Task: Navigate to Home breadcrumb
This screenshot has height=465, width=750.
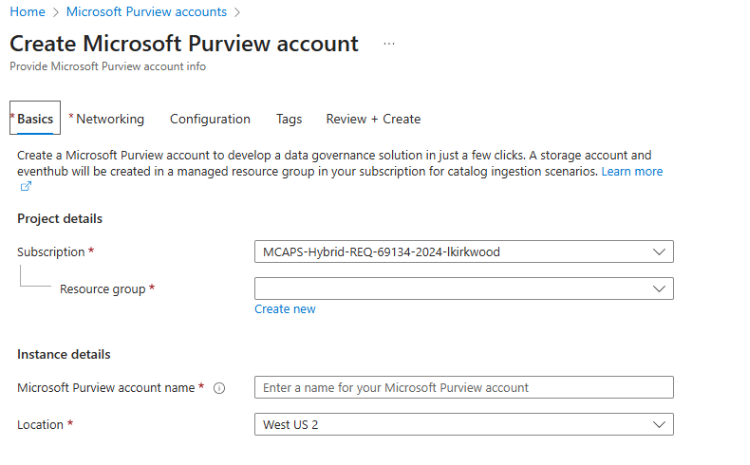Action: (x=27, y=12)
